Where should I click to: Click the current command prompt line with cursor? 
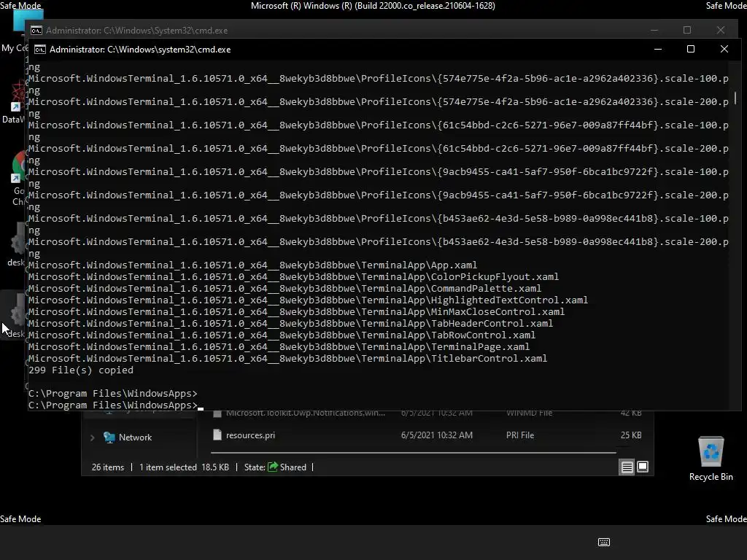pos(116,405)
